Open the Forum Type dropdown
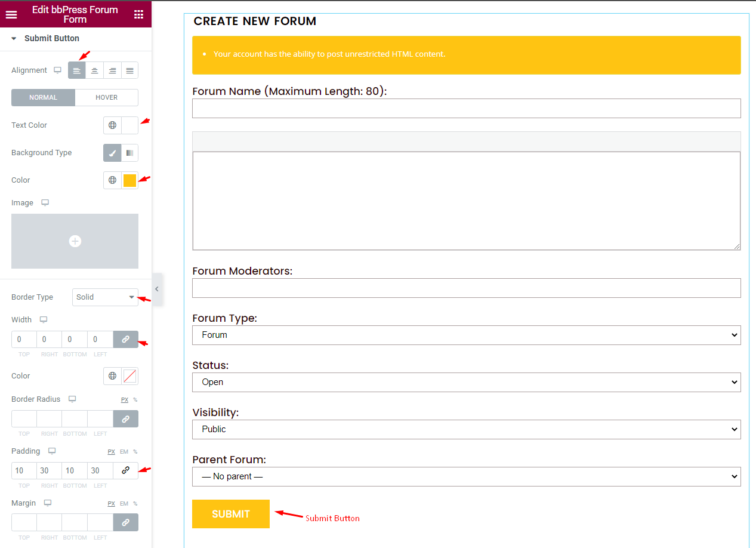756x548 pixels. [466, 335]
